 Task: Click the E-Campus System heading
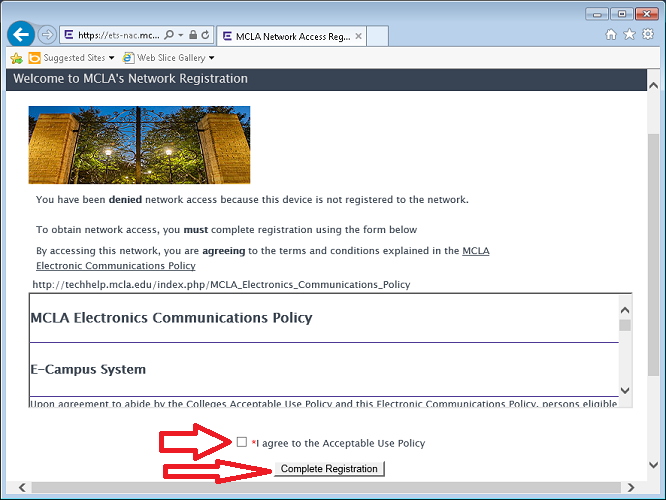[88, 369]
